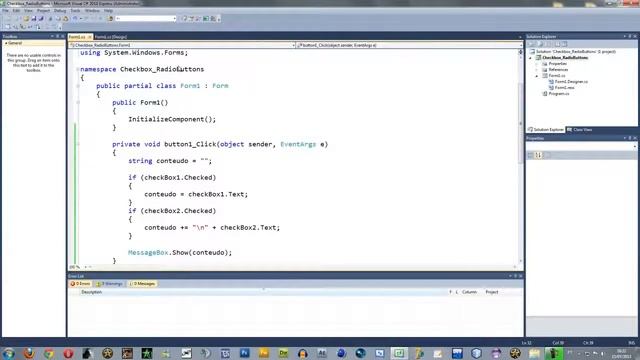The width and height of the screenshot is (640, 360).
Task: Open the Edit menu
Action: tap(16, 11)
